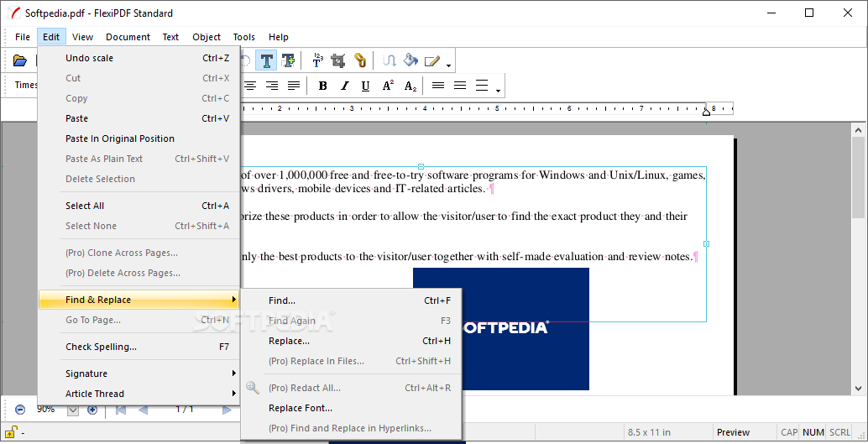Click the text box top resize handle
The image size is (868, 444).
click(421, 167)
